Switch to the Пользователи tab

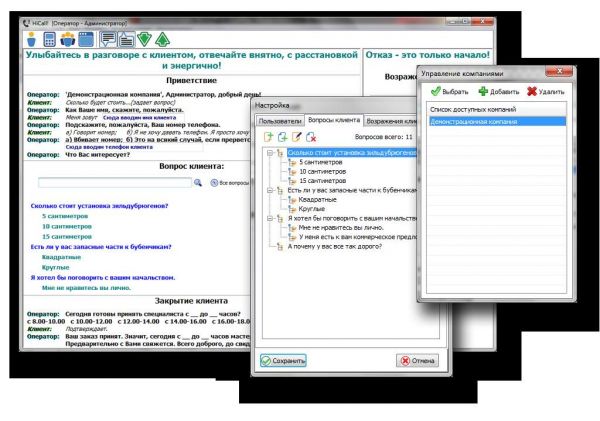coord(280,121)
